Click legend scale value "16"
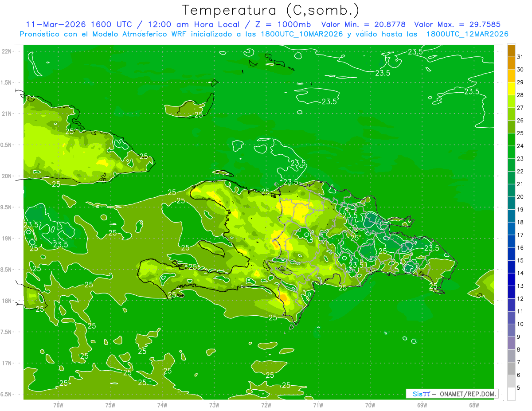 pos(520,248)
